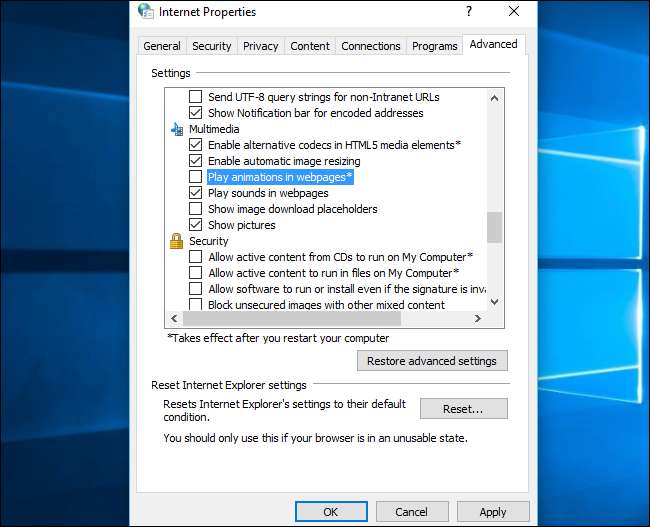Select 'Play animations in webpages*' text

(x=280, y=177)
